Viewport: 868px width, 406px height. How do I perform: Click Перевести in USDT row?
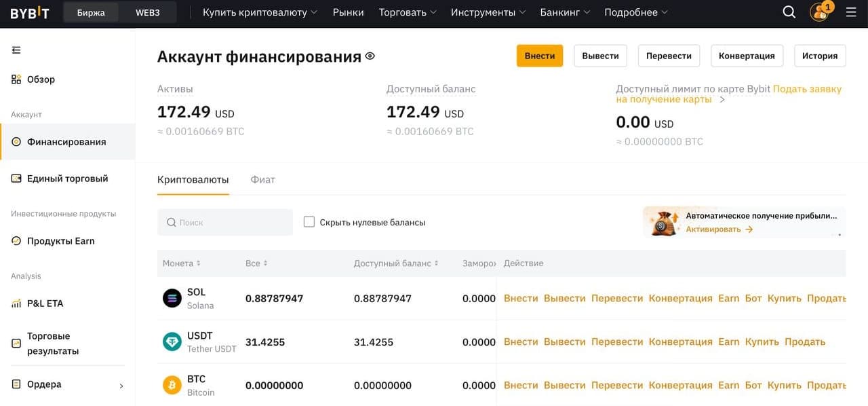(617, 342)
